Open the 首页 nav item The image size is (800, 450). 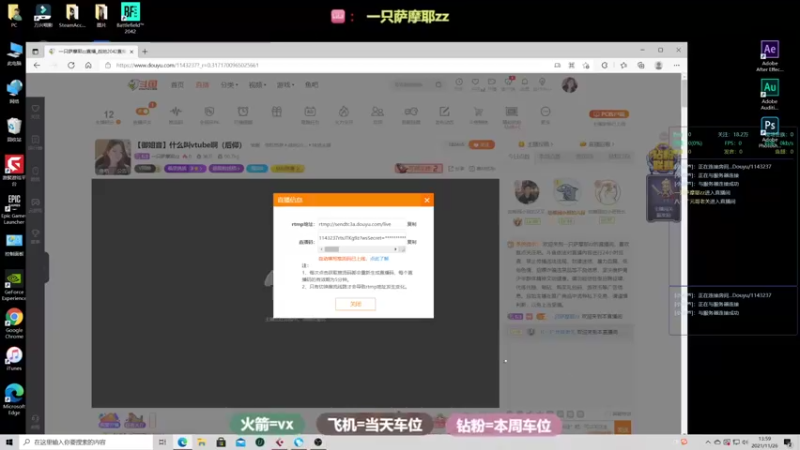pos(177,85)
